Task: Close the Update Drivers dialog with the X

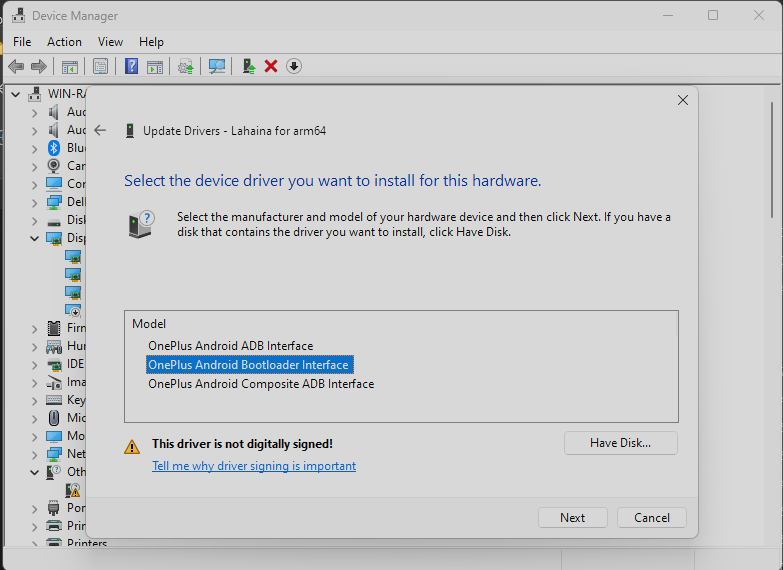Action: (683, 100)
